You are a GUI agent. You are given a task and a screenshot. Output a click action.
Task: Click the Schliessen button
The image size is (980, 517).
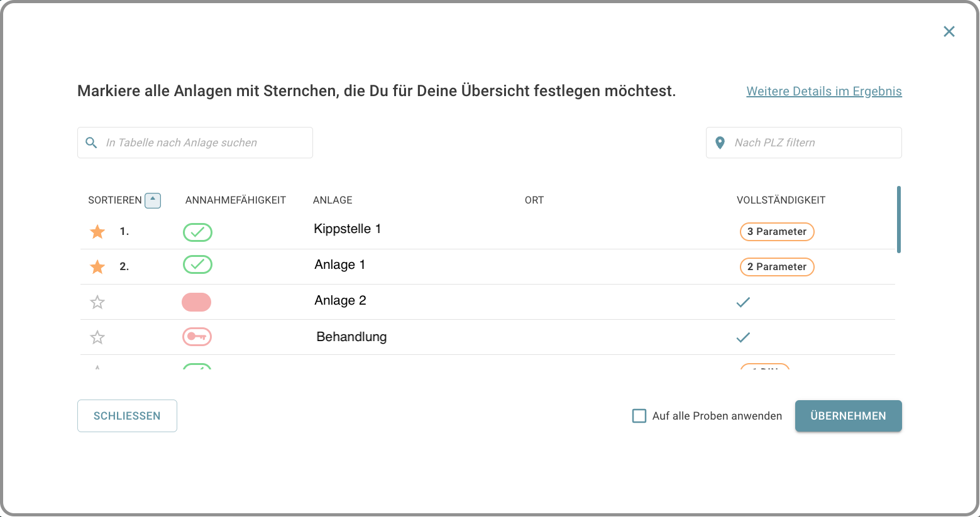pos(127,416)
